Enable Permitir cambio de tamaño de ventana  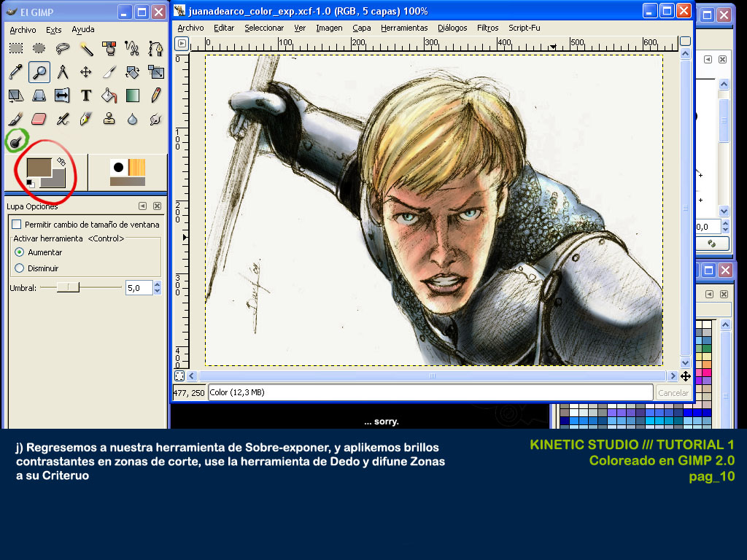pyautogui.click(x=17, y=225)
